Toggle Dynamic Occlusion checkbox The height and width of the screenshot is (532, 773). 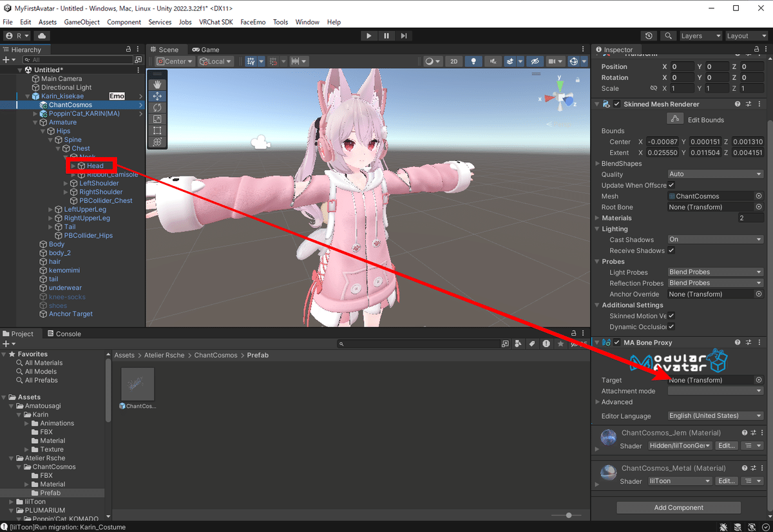point(671,327)
